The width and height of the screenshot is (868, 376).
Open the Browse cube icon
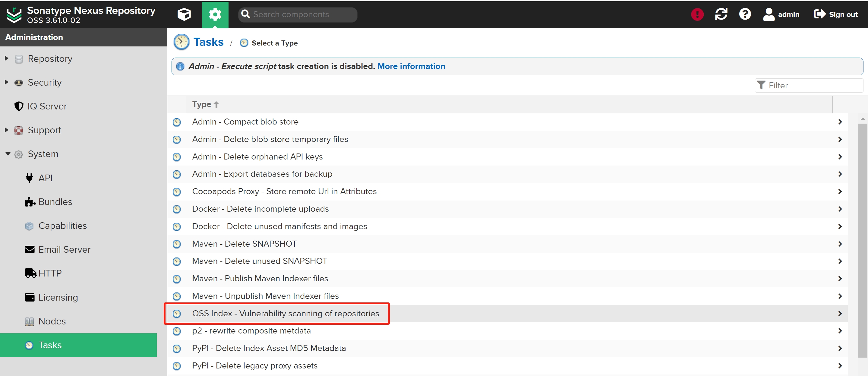click(184, 14)
